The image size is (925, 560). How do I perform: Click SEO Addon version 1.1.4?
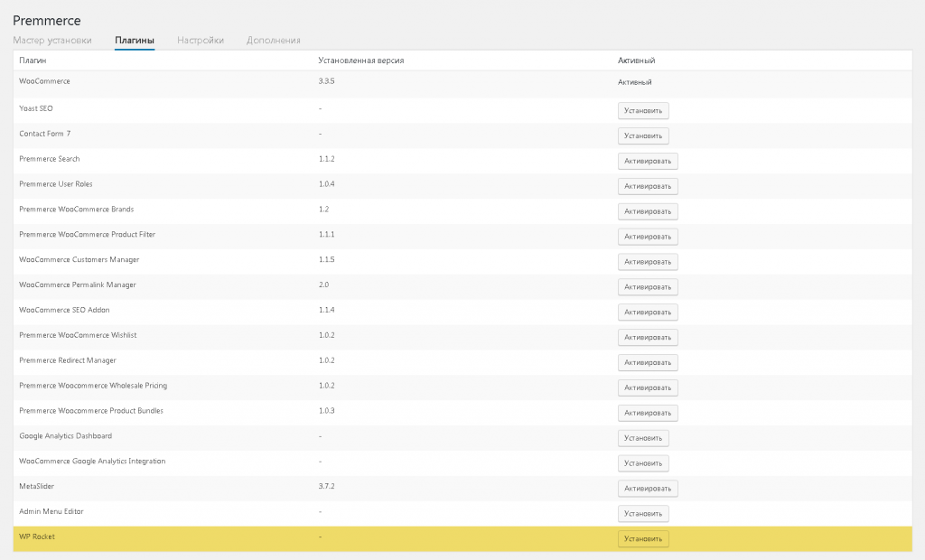(326, 310)
